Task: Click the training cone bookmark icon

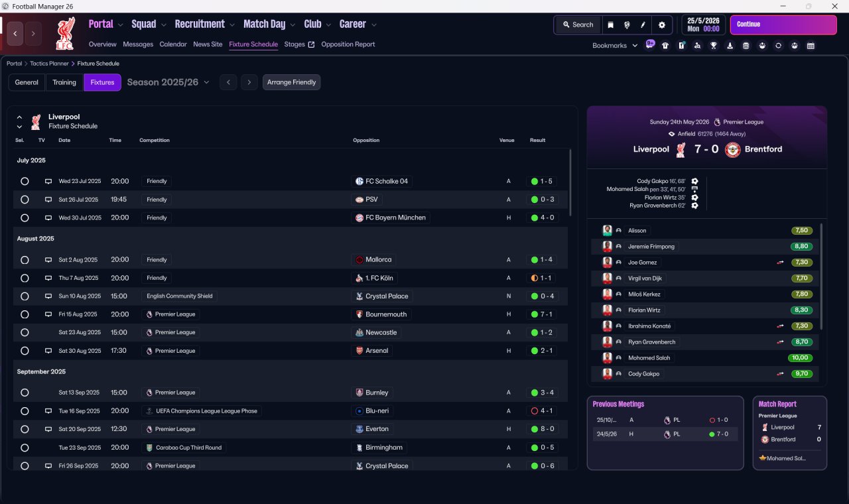Action: (730, 46)
